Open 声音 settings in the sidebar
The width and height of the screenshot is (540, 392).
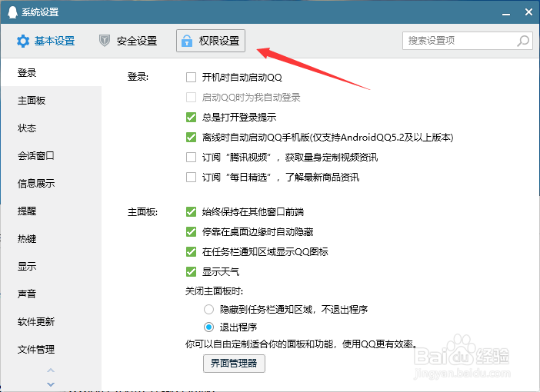pos(52,294)
